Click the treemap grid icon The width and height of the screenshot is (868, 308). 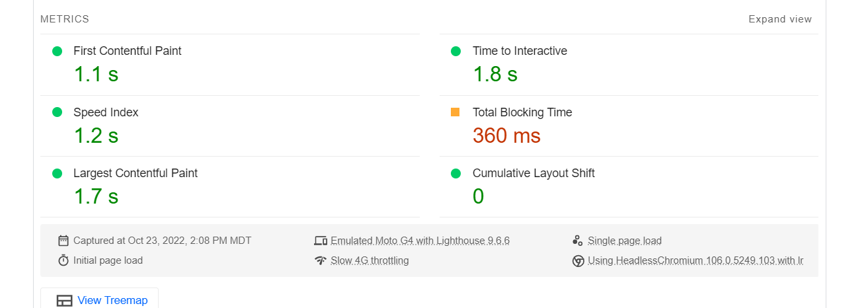coord(64,301)
